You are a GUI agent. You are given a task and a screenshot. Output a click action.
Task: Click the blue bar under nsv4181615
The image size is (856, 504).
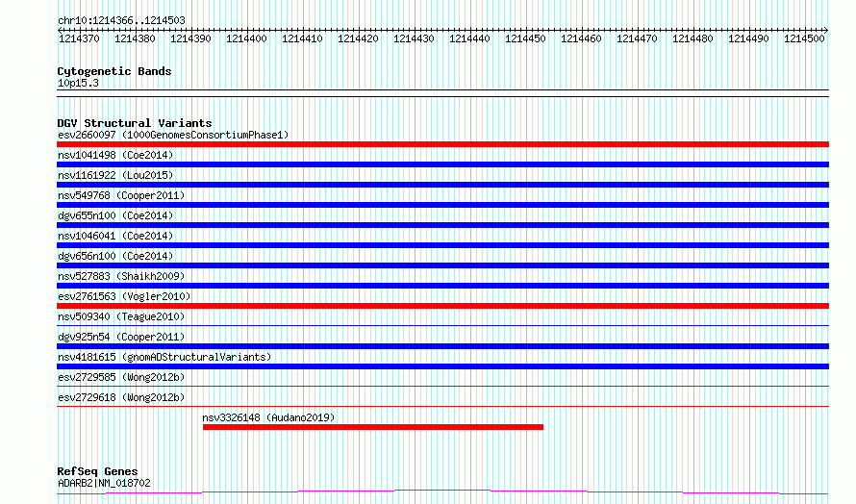442,366
